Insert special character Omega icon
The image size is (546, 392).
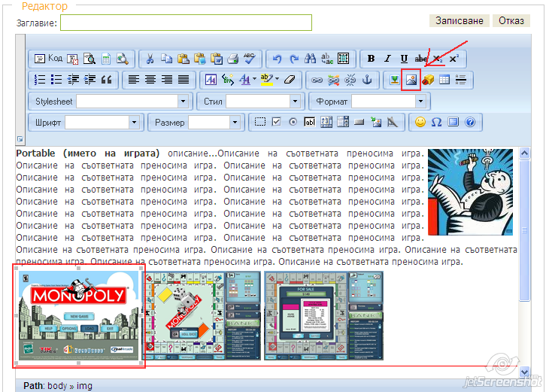pyautogui.click(x=437, y=122)
